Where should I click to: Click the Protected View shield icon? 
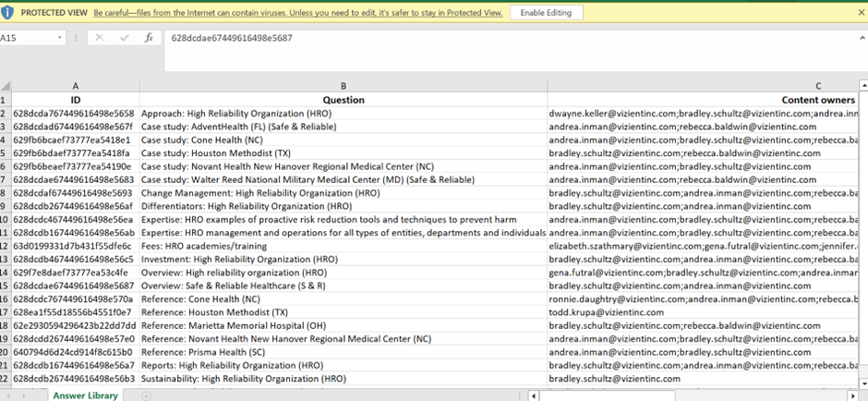[x=7, y=13]
